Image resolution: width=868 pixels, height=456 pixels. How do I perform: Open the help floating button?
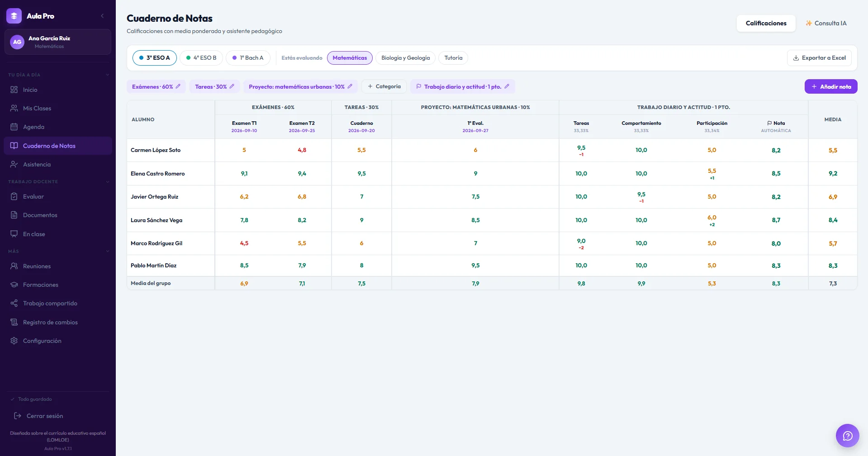click(x=847, y=436)
